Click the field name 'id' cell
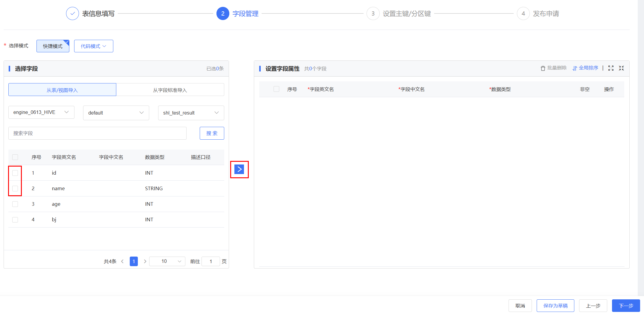Image resolution: width=644 pixels, height=314 pixels. (x=54, y=173)
